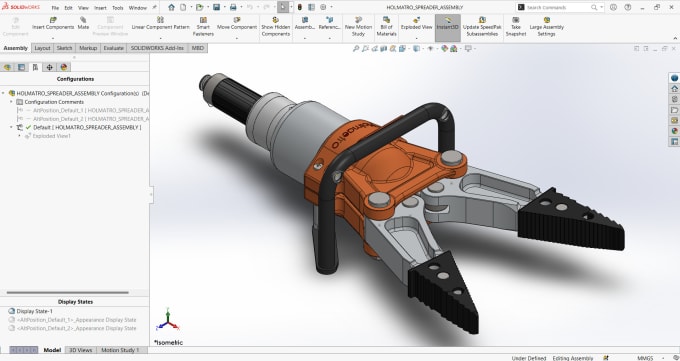Open New document dropdown arrow
680x361 pixels.
click(x=191, y=7)
